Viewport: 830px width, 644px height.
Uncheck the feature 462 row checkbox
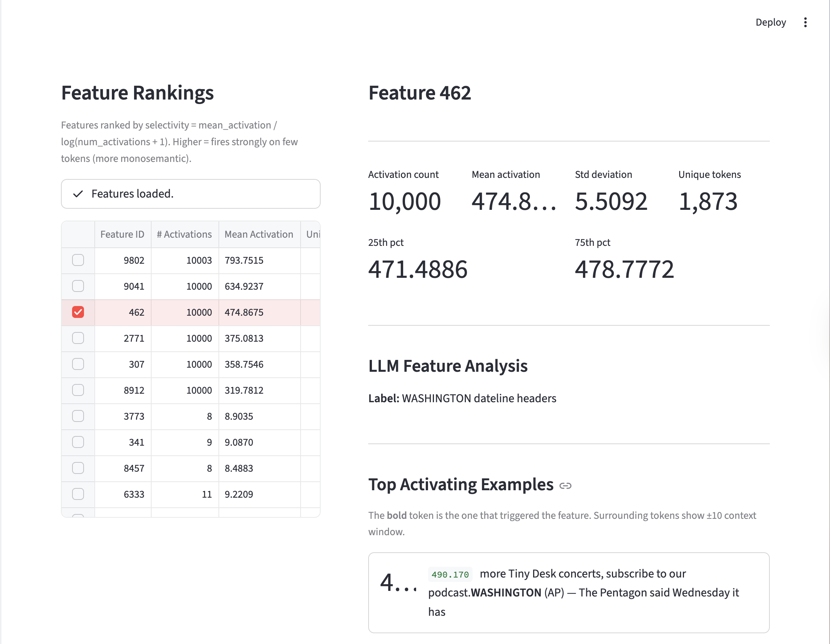point(78,312)
